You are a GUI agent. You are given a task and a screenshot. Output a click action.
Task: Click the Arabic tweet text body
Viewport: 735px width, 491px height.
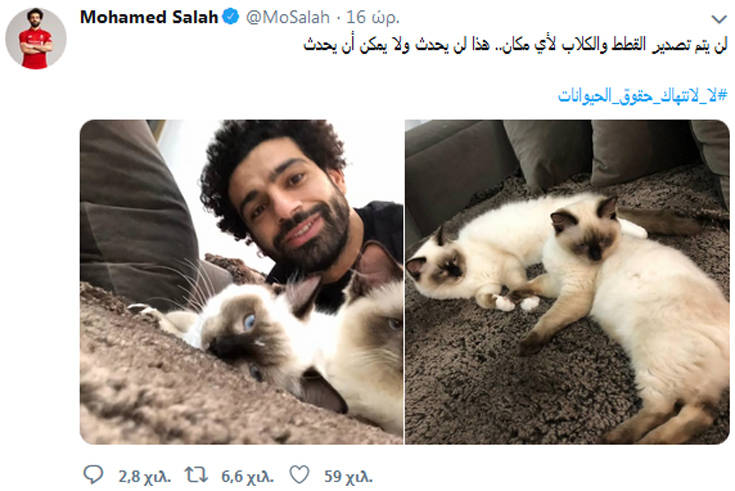tap(515, 45)
